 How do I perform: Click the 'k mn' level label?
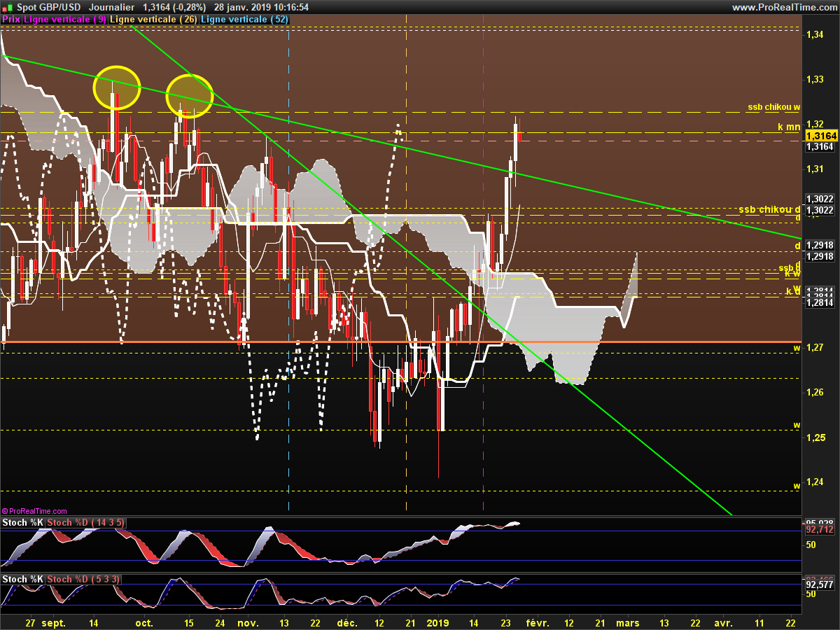click(790, 127)
